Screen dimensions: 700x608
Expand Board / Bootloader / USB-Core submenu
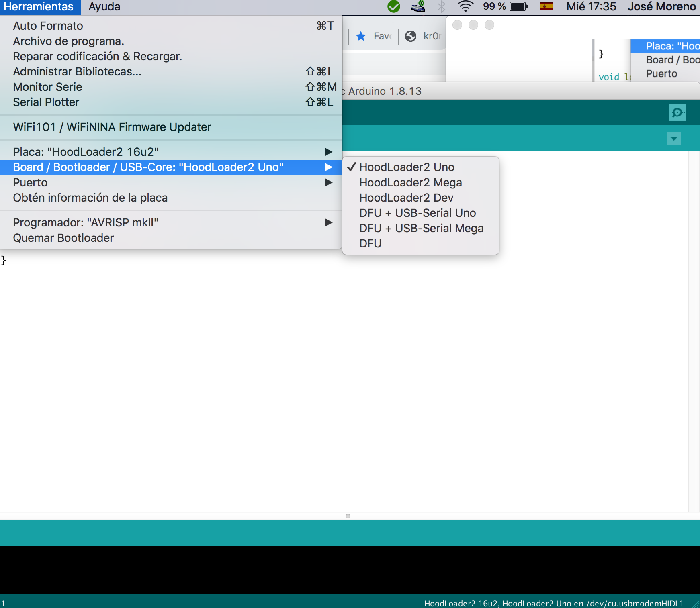(171, 167)
